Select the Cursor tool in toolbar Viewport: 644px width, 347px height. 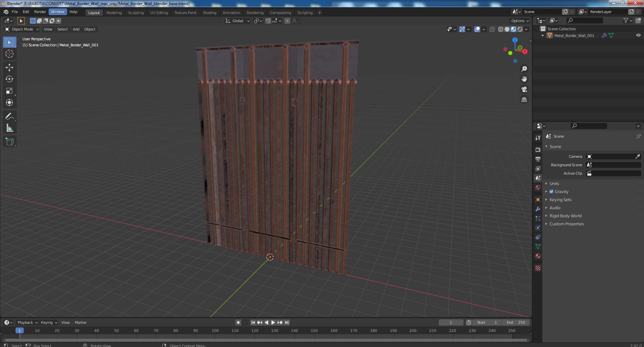(9, 54)
